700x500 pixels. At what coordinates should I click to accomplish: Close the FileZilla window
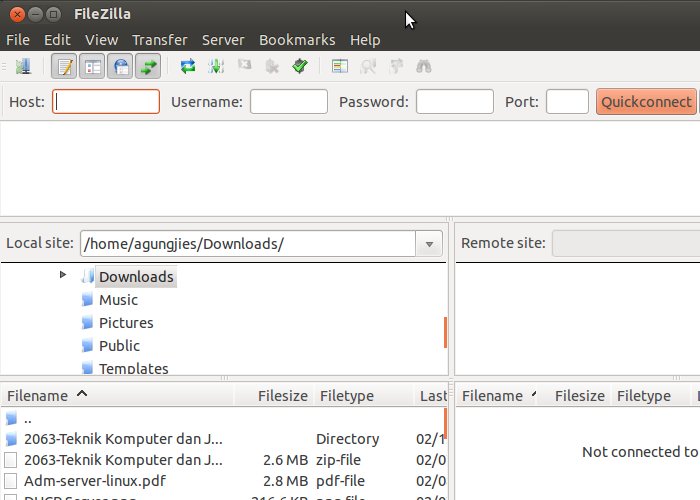click(x=17, y=14)
